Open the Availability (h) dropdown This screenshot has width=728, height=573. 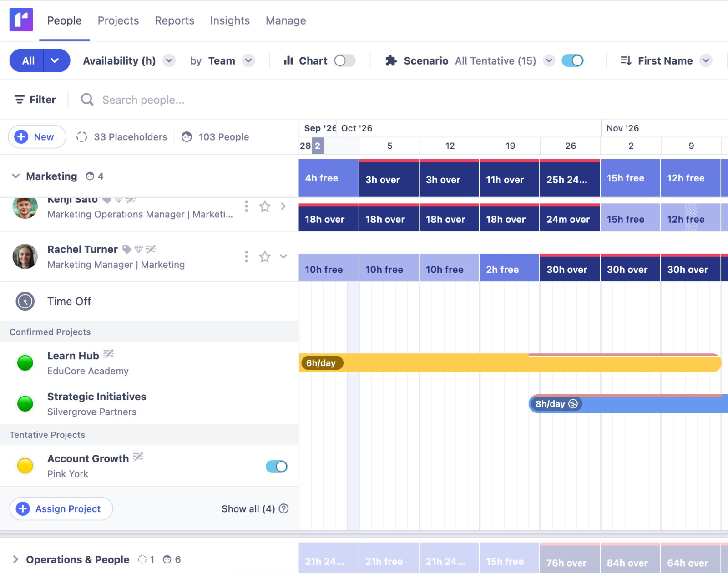(x=169, y=60)
